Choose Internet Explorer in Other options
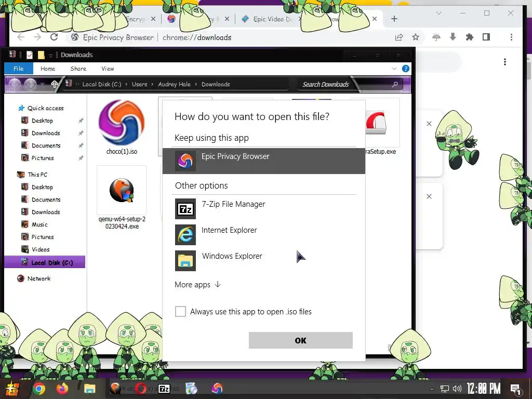The height and width of the screenshot is (399, 532). tap(263, 234)
